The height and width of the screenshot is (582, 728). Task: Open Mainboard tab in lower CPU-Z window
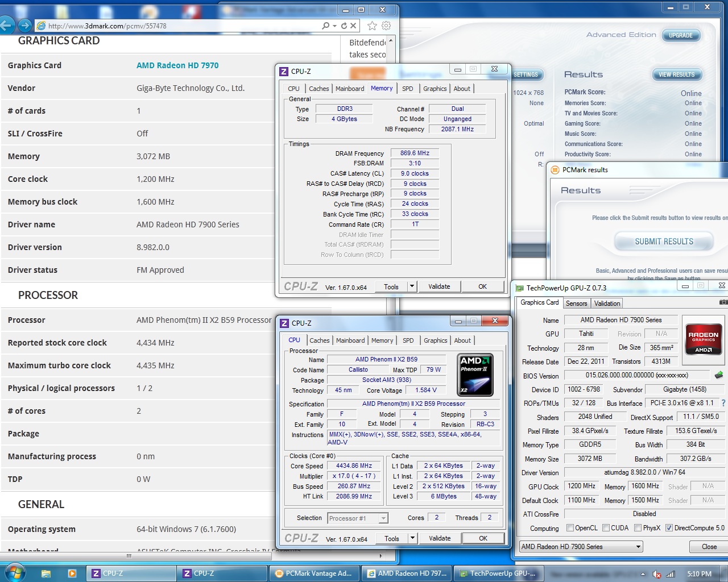pos(350,340)
